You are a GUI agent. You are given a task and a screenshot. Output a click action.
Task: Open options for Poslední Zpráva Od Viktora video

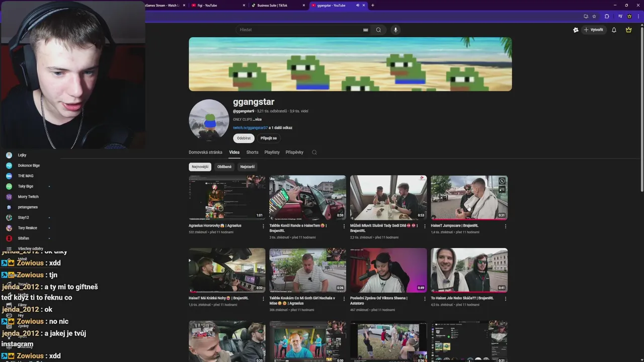pos(425,299)
